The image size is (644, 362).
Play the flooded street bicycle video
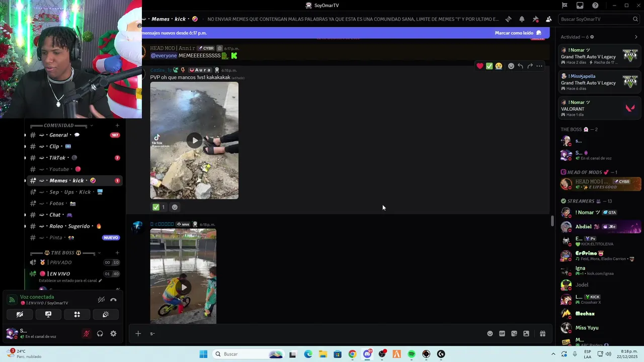(184, 287)
